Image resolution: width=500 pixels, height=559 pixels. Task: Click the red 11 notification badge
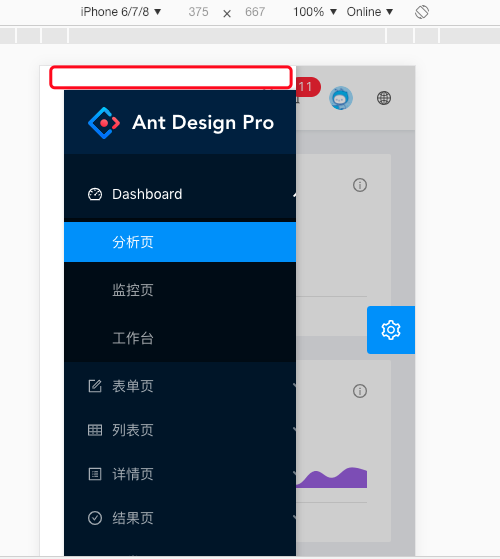point(308,87)
